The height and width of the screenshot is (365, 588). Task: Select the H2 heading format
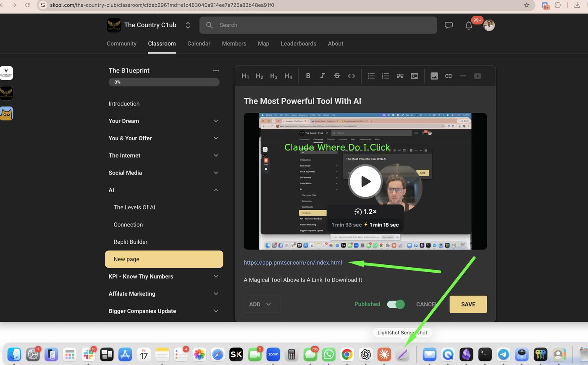[x=260, y=76]
